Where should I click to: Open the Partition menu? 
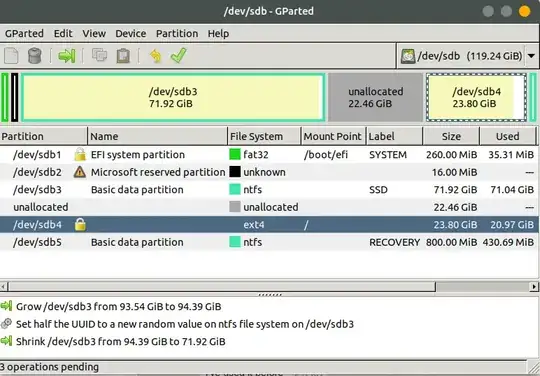pos(177,33)
